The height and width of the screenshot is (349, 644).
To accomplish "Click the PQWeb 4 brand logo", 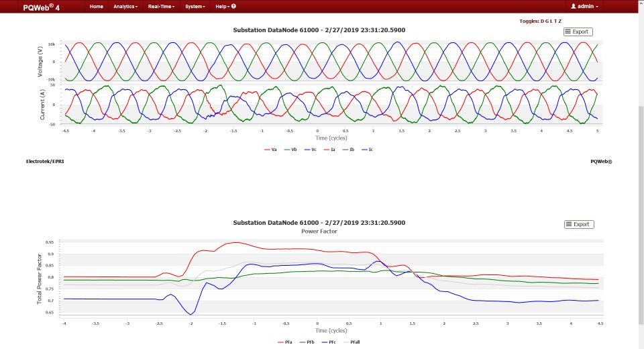I will 42,7.
